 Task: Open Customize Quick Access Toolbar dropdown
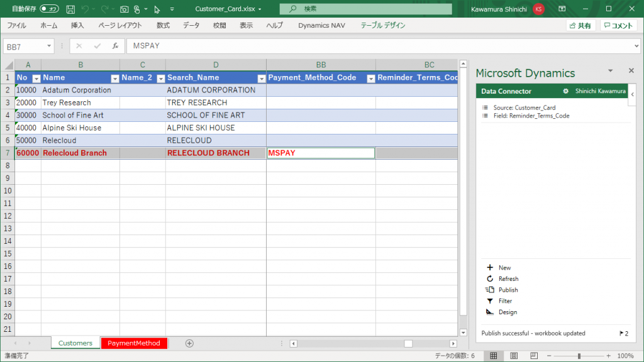172,9
